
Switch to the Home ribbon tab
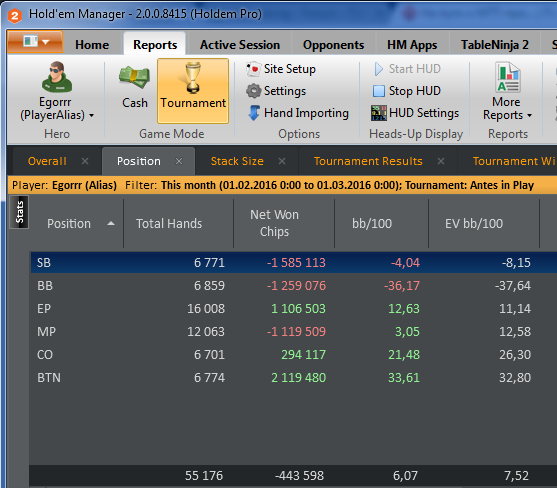coord(92,45)
